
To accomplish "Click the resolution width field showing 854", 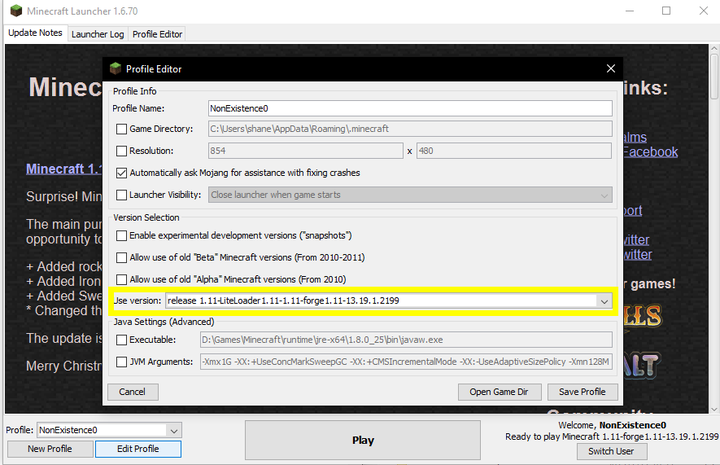I will [305, 151].
